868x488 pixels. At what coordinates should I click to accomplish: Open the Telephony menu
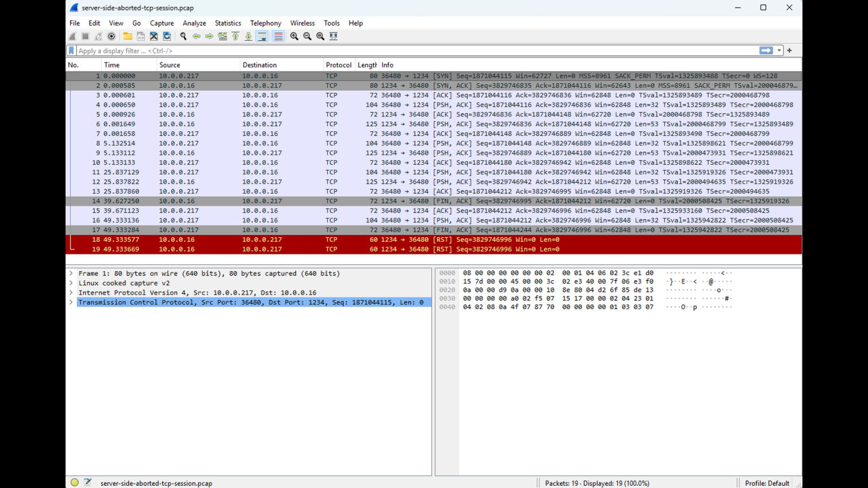point(266,23)
